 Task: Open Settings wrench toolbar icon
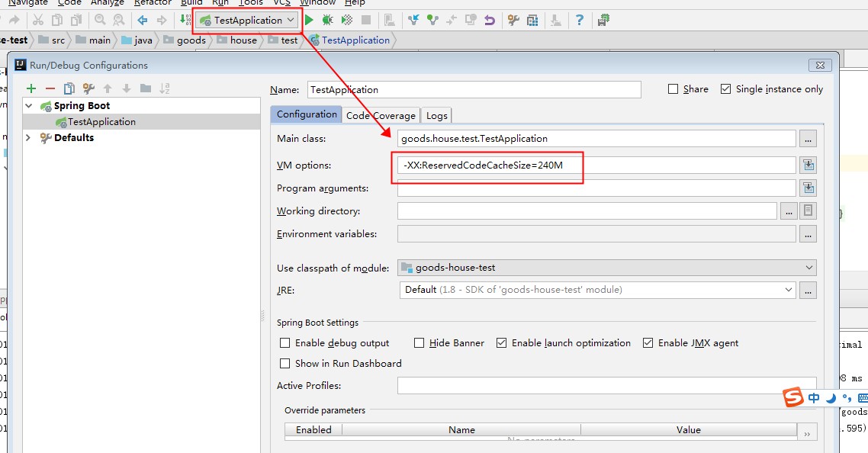[x=513, y=21]
